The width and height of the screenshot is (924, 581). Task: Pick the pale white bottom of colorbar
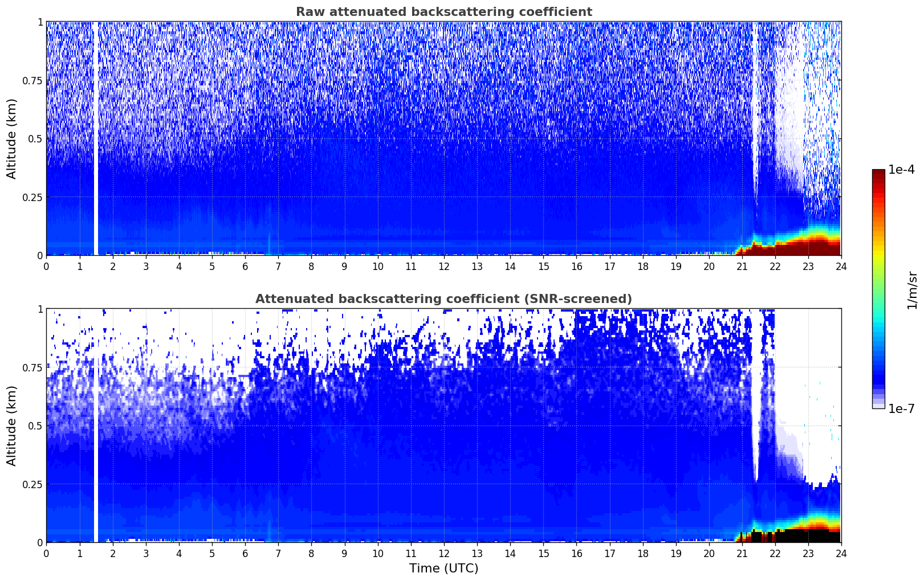point(878,406)
